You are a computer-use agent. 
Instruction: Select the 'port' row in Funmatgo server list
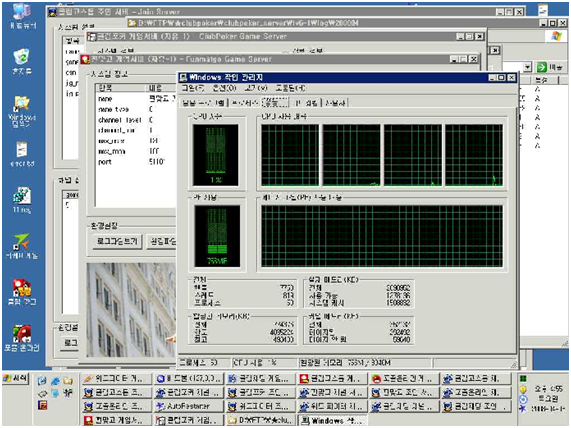pyautogui.click(x=135, y=162)
